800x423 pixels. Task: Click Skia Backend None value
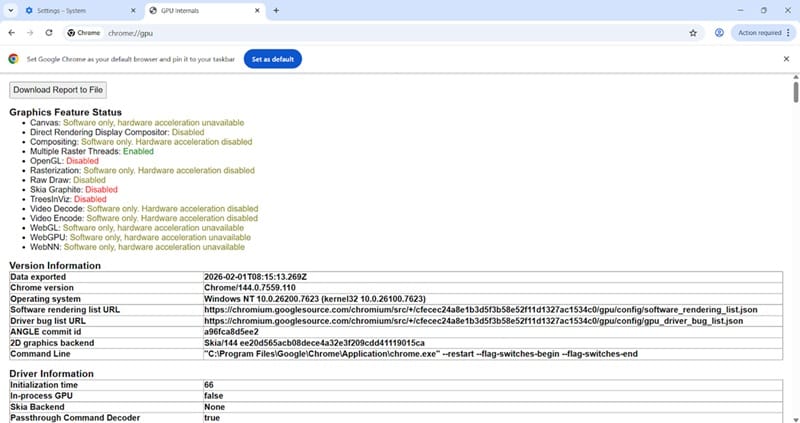click(214, 407)
